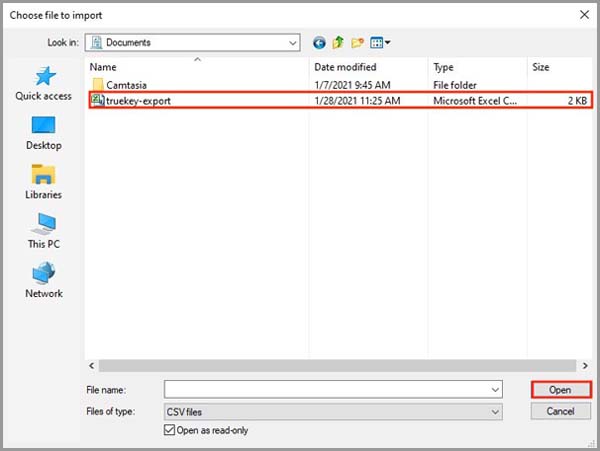Click the Documents location icon in Look in
600x451 pixels.
[97, 42]
